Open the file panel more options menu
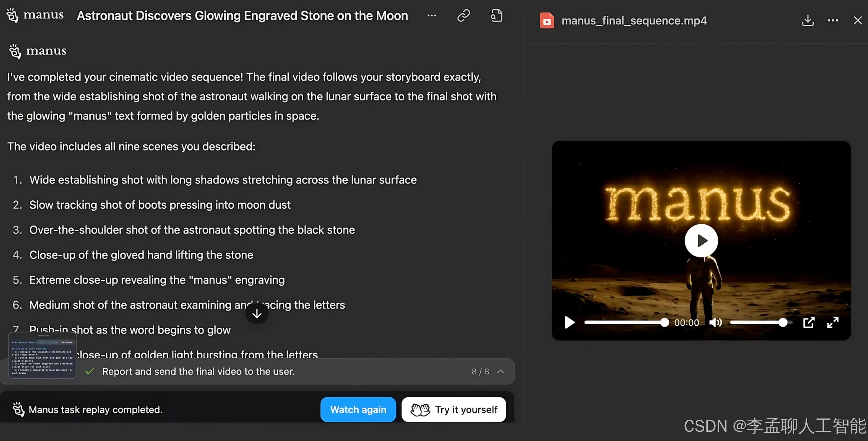 (x=833, y=21)
